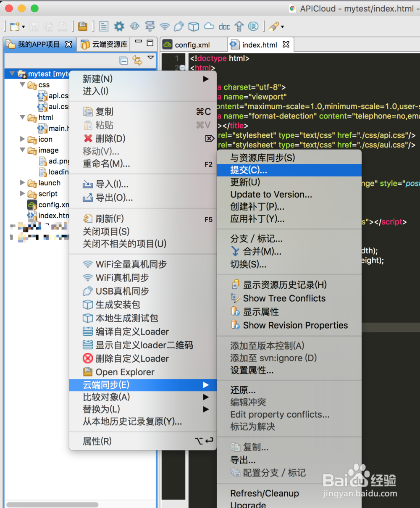Viewport: 420px width, 508px height.
Task: Click the eye sync toolbar icon
Action: pos(134,26)
